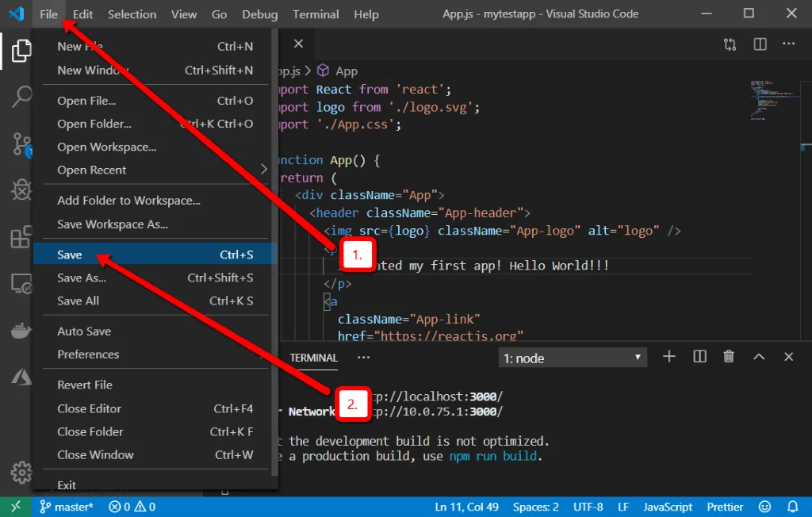Open the panel views ellipsis beside TERMINAL

363,358
